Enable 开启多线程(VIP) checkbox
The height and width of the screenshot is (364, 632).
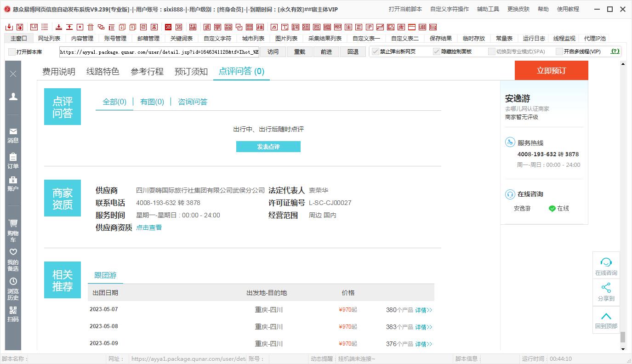click(x=559, y=51)
